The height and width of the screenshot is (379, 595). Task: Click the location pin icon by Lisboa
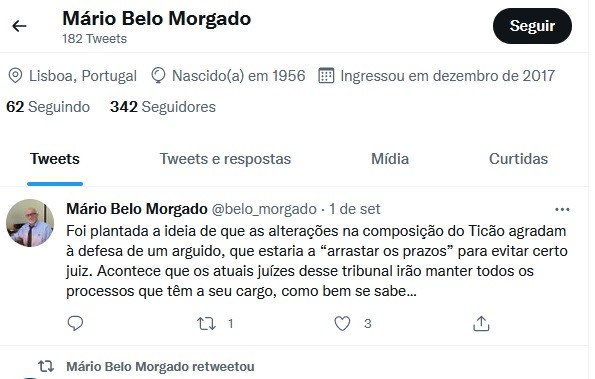[x=15, y=75]
